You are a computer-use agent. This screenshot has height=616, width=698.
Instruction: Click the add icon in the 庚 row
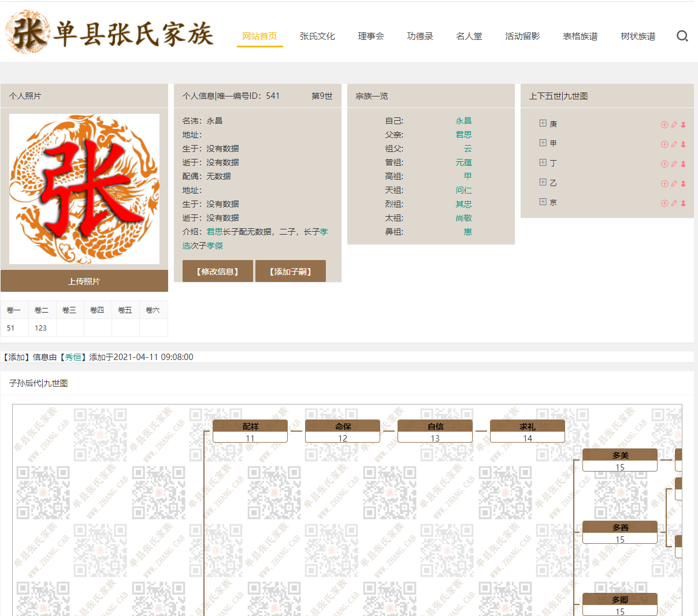point(664,124)
